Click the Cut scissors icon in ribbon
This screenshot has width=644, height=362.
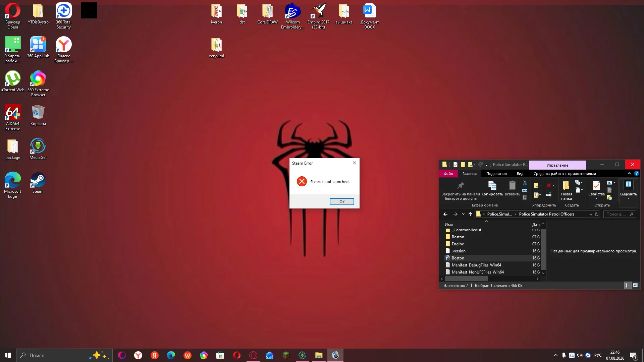pos(525,183)
